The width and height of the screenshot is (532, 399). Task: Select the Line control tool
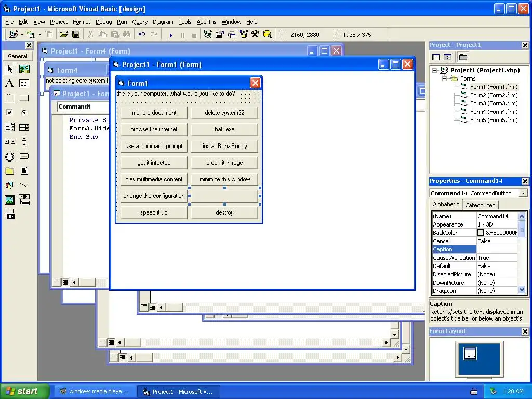click(x=24, y=185)
